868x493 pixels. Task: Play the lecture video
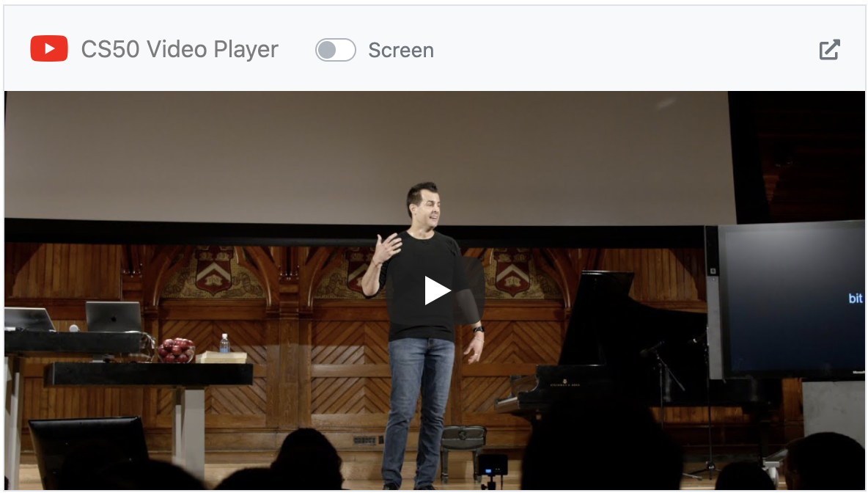click(437, 291)
